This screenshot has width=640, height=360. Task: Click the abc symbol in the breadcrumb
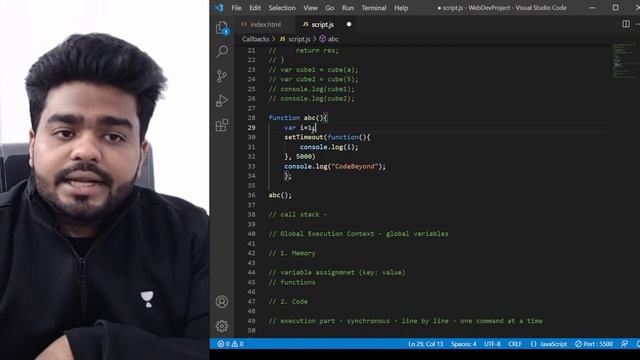click(333, 39)
